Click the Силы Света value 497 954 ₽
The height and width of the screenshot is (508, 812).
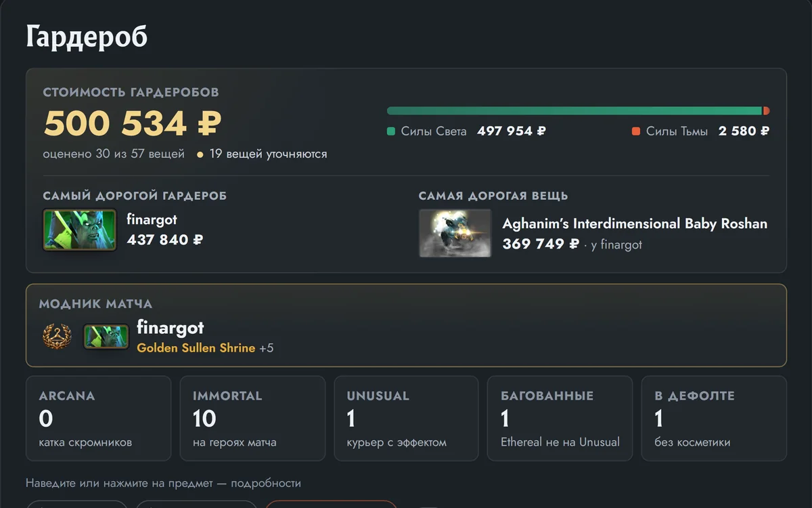point(512,131)
